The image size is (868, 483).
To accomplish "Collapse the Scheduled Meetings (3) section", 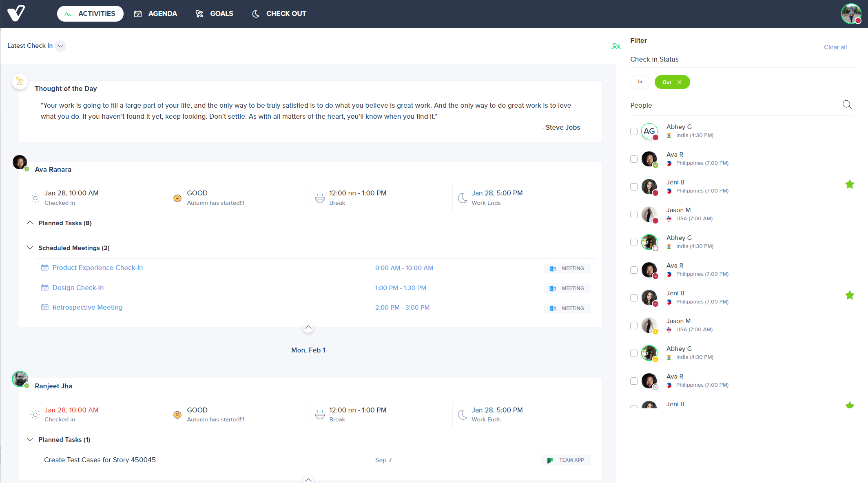I will (x=30, y=248).
